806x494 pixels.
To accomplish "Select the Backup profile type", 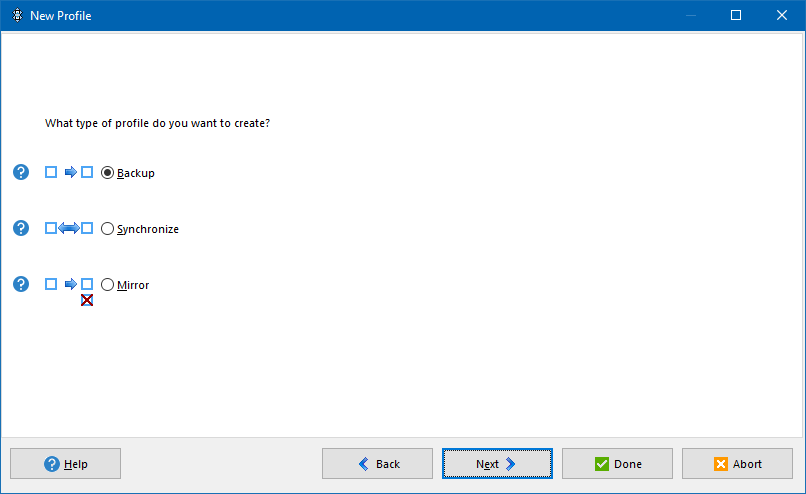I will [x=108, y=172].
